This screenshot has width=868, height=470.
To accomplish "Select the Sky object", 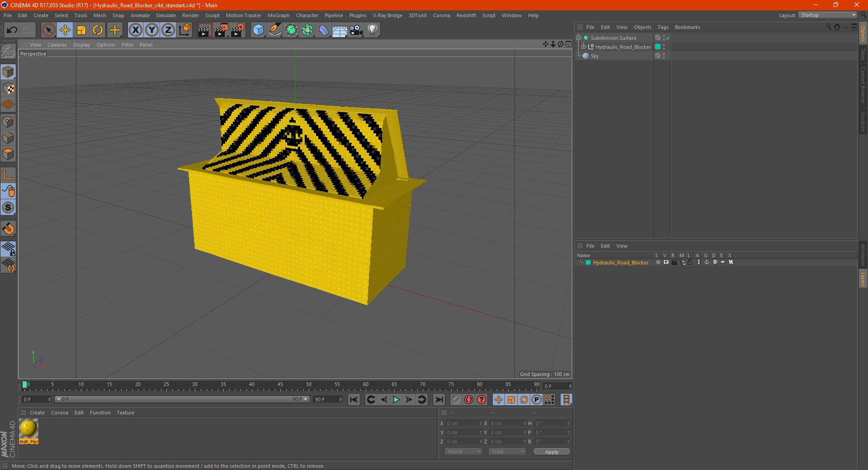I will point(594,56).
